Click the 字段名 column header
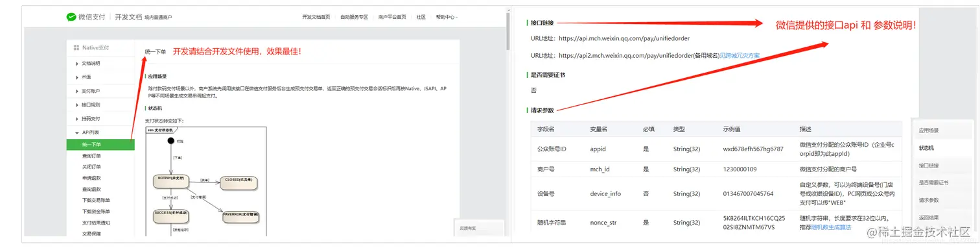 [546, 129]
